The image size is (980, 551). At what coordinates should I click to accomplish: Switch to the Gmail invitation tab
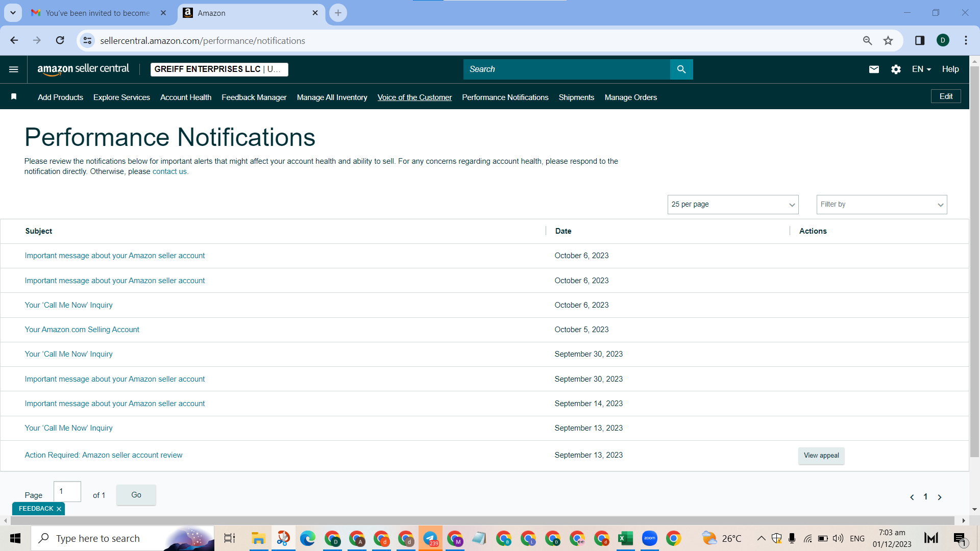pyautogui.click(x=97, y=13)
